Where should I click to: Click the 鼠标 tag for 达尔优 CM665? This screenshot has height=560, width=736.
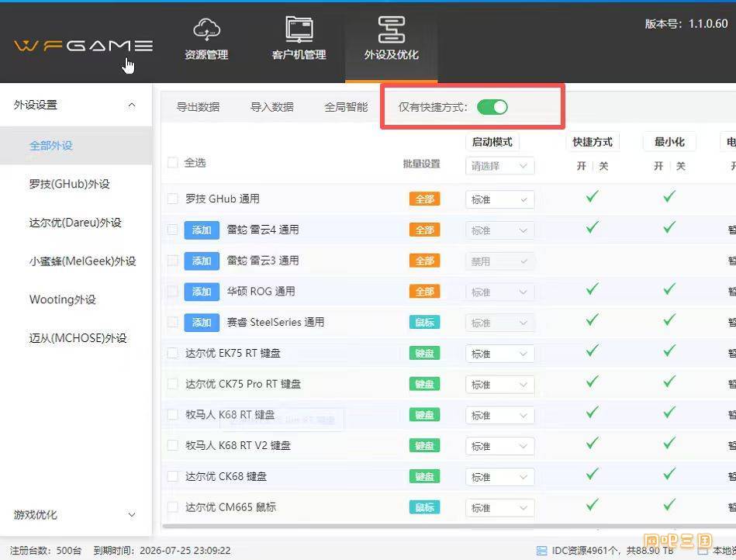click(424, 508)
